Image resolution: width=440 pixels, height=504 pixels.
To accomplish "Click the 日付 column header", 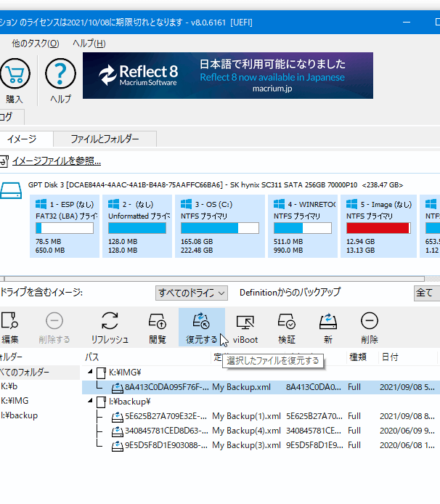I will [390, 357].
